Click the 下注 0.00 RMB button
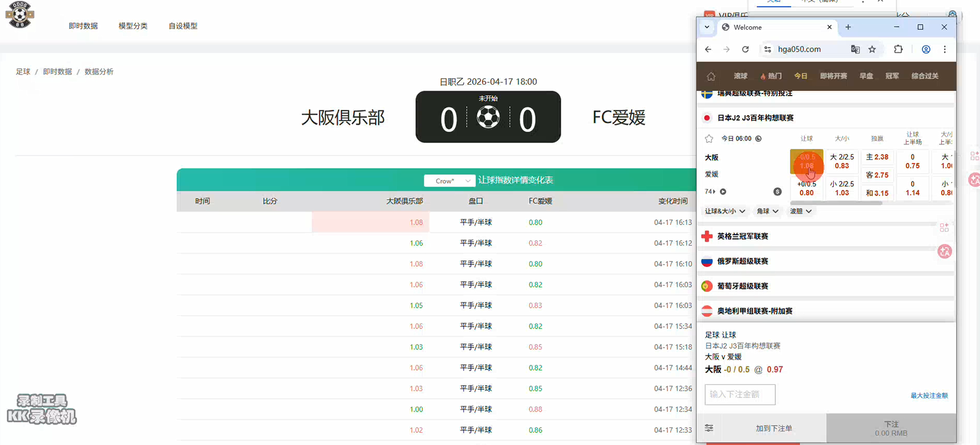Image resolution: width=980 pixels, height=445 pixels. [x=891, y=428]
